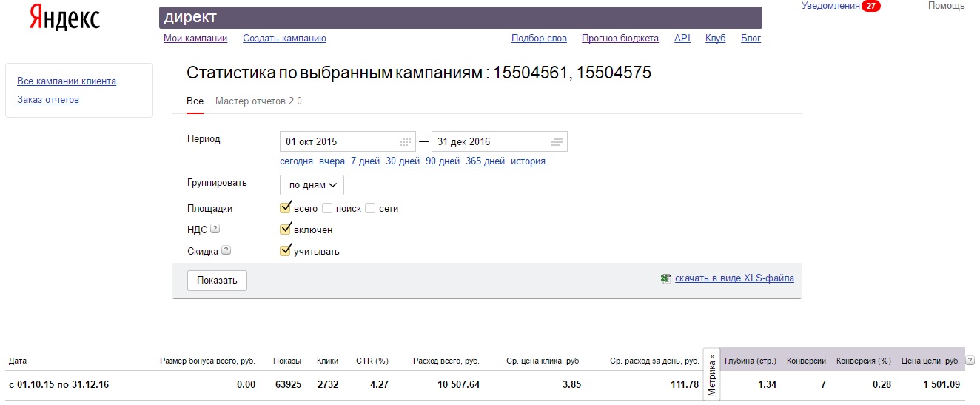Open Создать кампанию
The image size is (980, 405).
284,39
